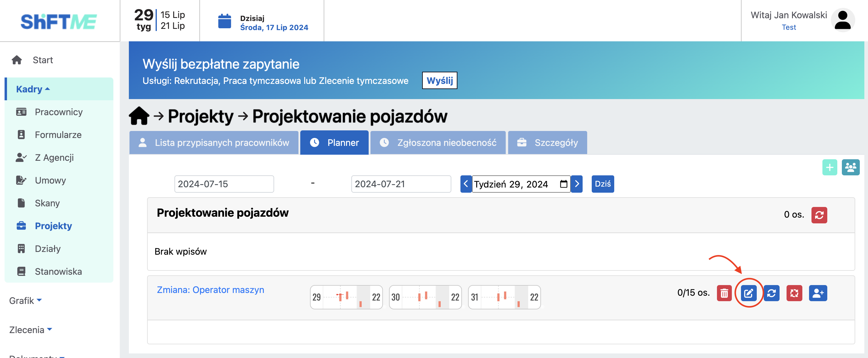Click the start date field 2024-07-15

point(224,184)
